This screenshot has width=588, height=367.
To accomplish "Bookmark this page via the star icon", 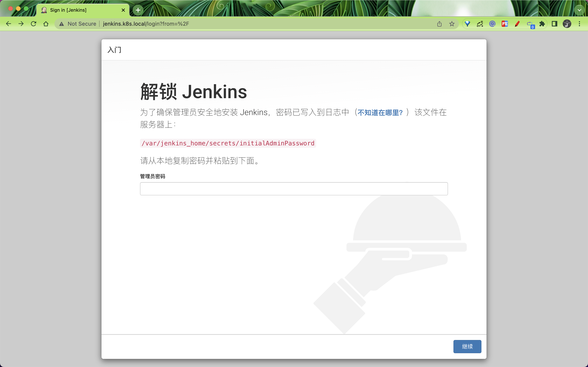I will tap(451, 24).
